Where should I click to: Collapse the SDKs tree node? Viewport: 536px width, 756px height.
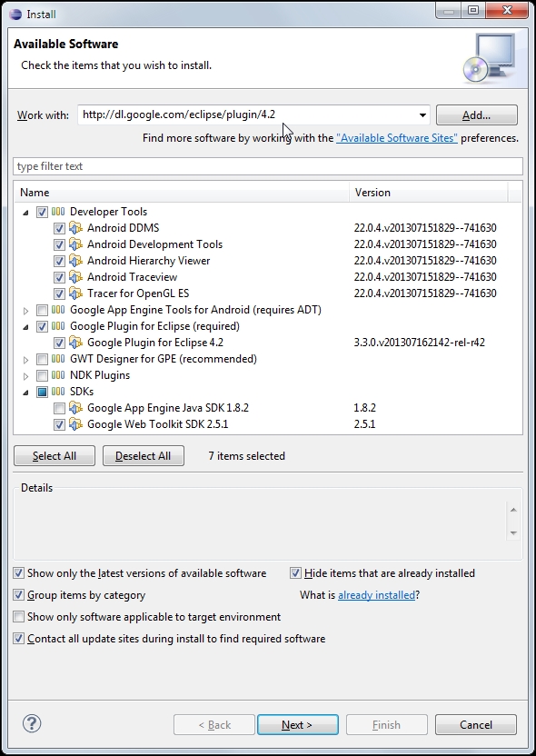click(x=25, y=393)
